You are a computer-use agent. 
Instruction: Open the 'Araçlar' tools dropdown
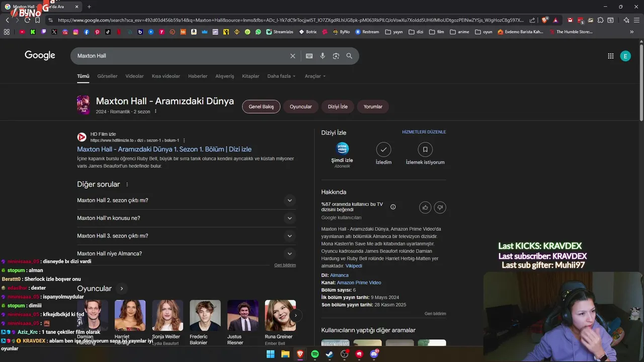point(315,76)
